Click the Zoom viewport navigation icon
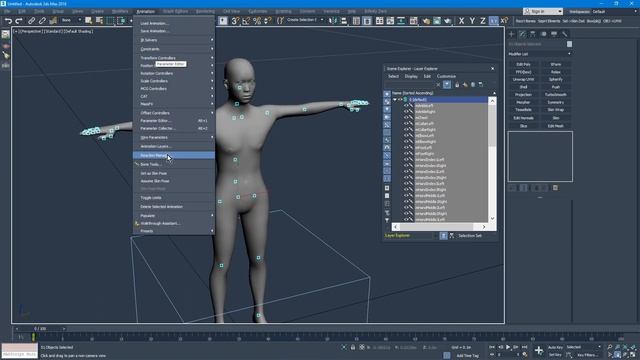Viewport: 640px width, 360px height. click(610, 347)
